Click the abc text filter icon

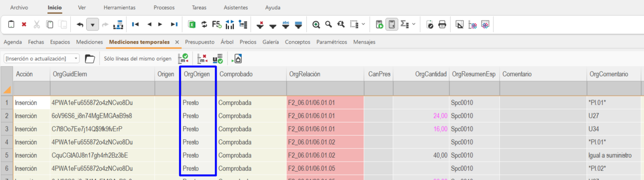[x=286, y=24]
